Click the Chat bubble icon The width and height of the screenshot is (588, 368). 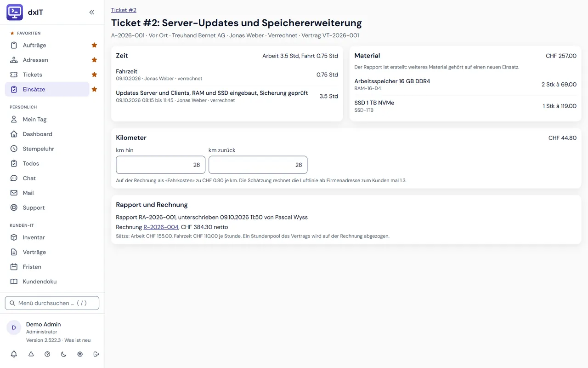14,178
